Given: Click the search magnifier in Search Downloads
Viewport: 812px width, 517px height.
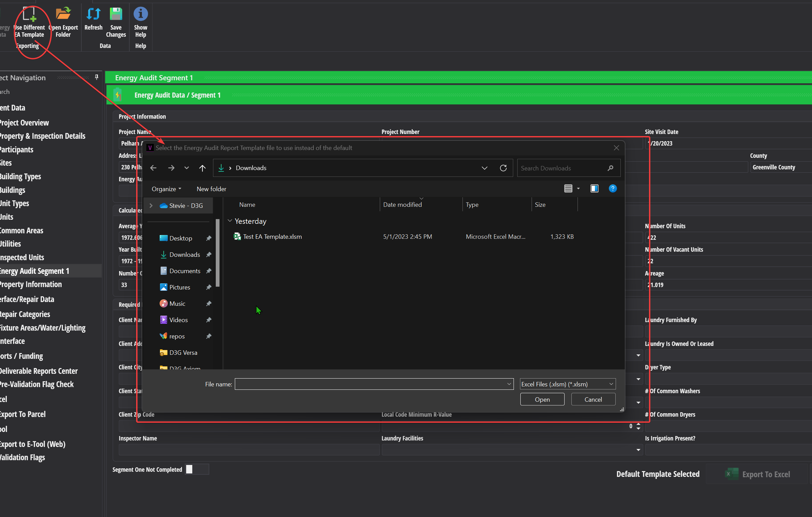Looking at the screenshot, I should [x=611, y=168].
